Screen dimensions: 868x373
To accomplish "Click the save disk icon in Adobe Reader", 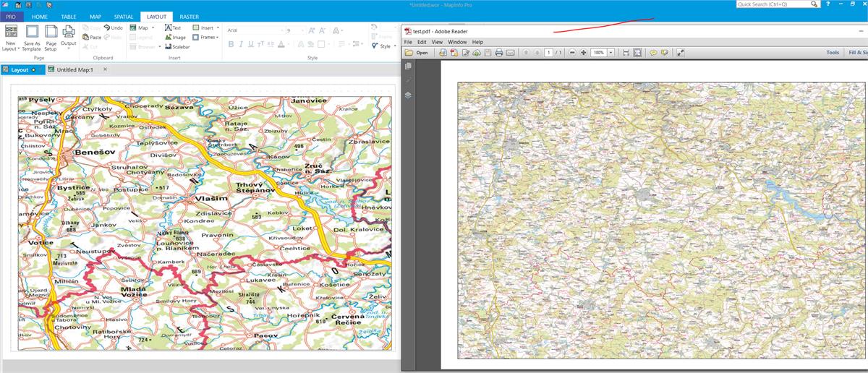I will (x=488, y=53).
